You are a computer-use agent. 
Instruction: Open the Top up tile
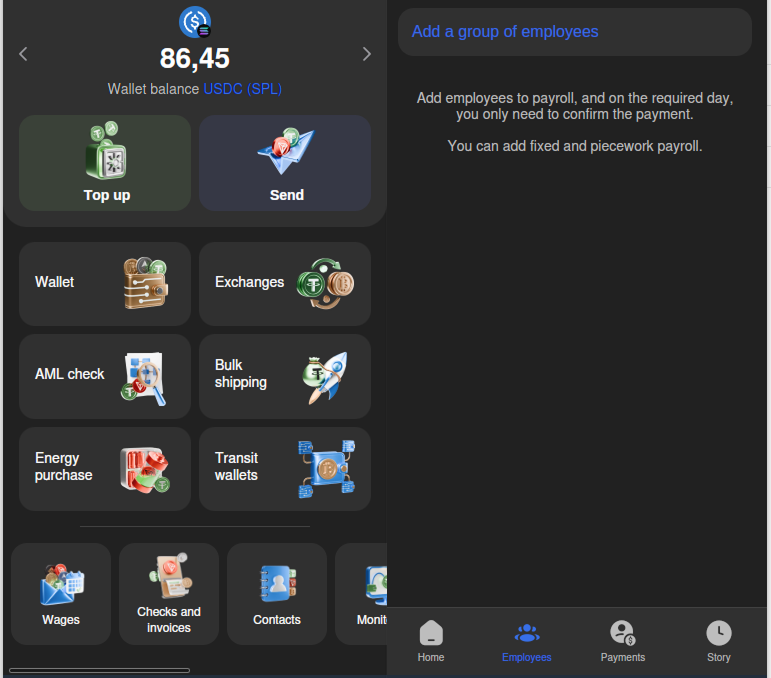click(x=105, y=163)
